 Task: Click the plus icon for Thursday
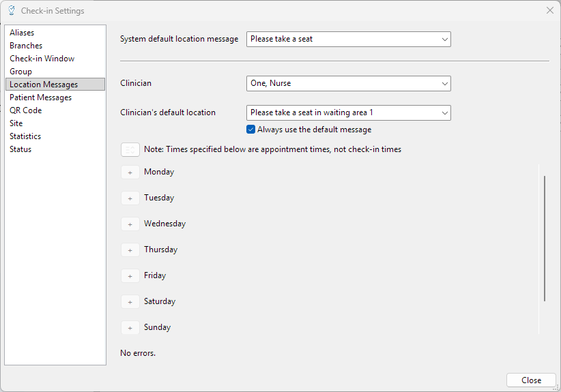pos(130,250)
